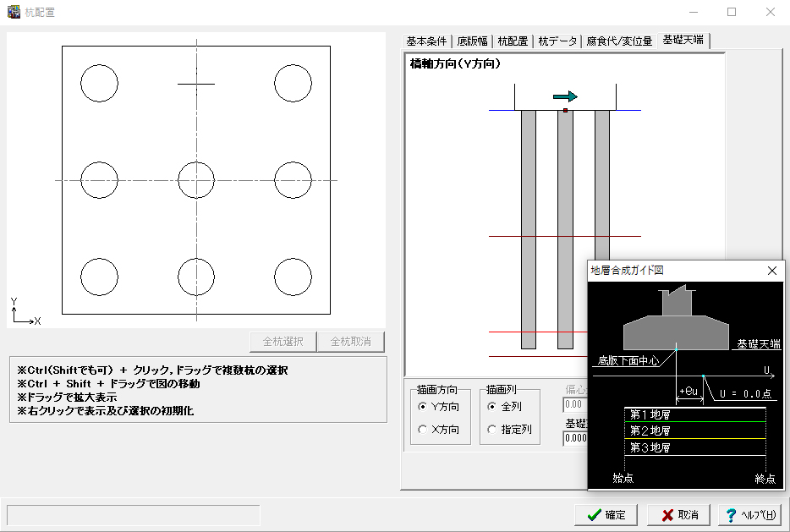Screen dimensions: 790x532
Task: Select the center pile circle
Action: 196,180
